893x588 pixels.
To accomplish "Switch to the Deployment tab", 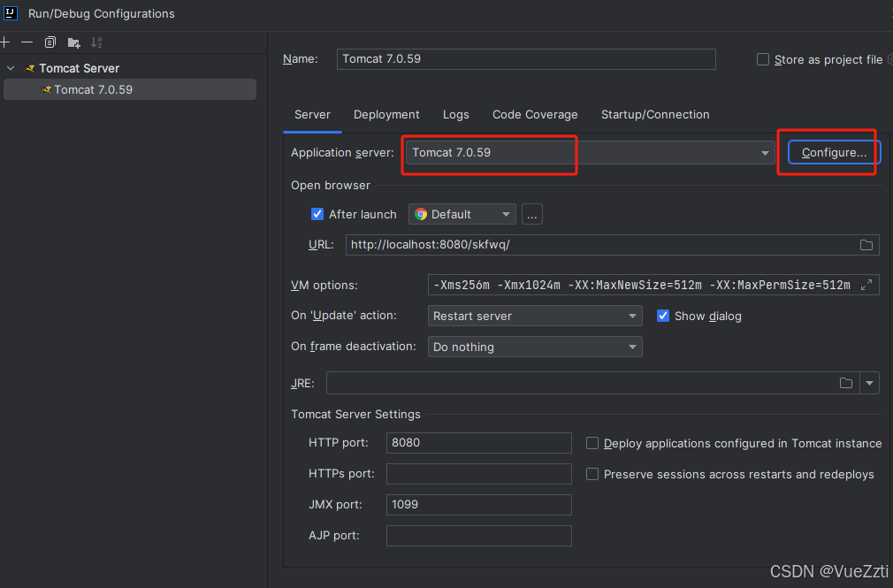I will click(x=386, y=115).
